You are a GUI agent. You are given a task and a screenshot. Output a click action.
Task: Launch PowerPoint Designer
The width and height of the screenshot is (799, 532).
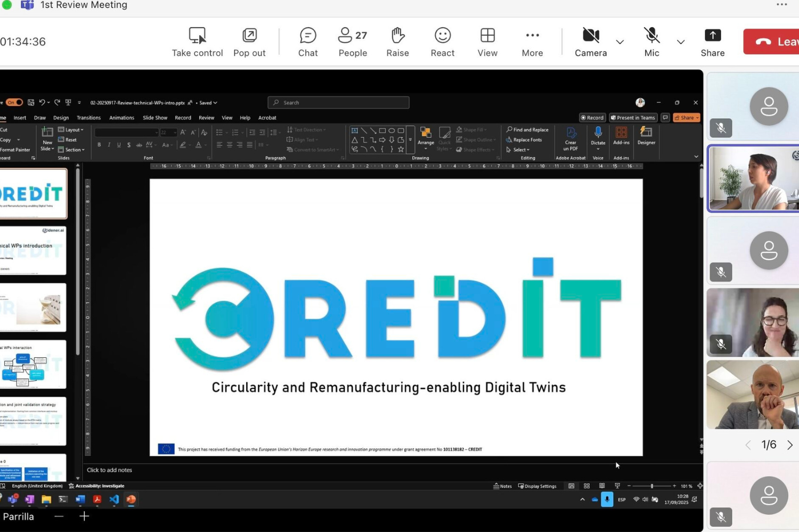pos(646,140)
